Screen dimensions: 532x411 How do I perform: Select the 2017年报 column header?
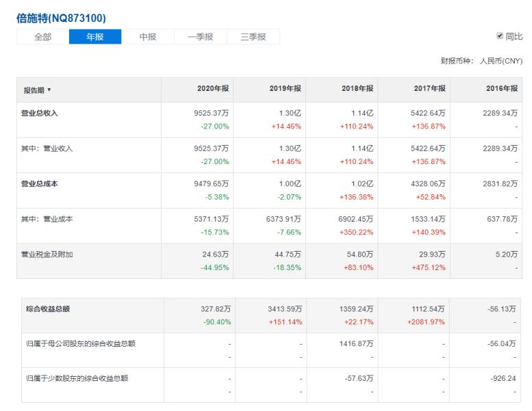click(x=429, y=88)
